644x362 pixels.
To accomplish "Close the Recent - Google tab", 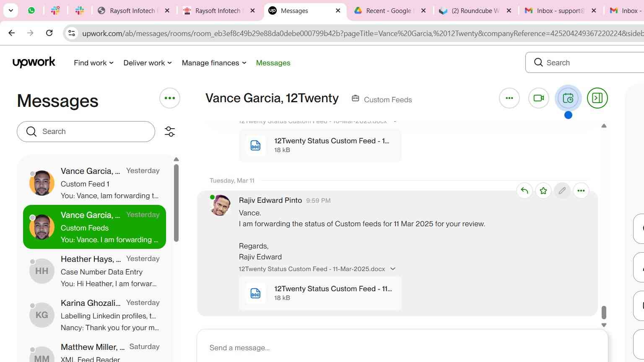I will point(423,10).
